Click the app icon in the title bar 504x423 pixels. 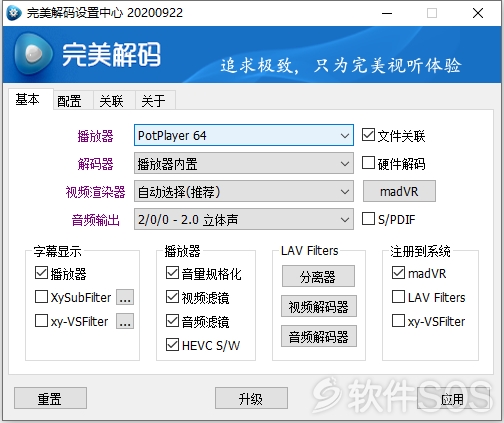coord(14,13)
